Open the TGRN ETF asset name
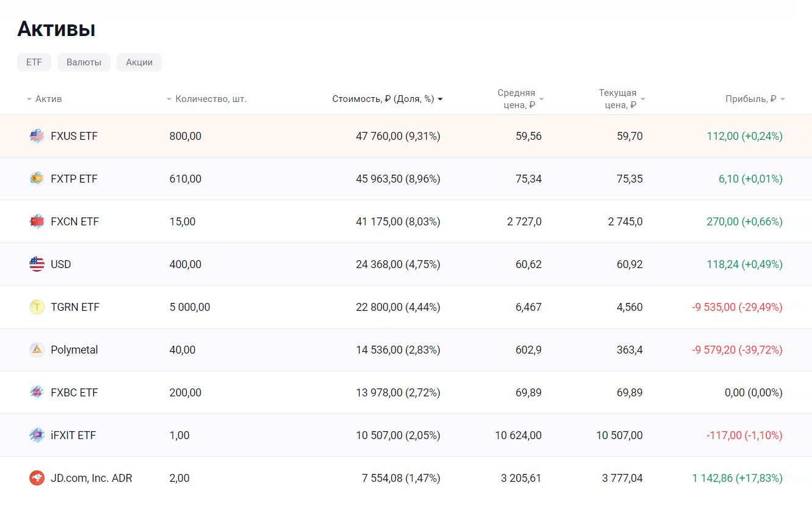Image resolution: width=812 pixels, height=513 pixels. [75, 307]
